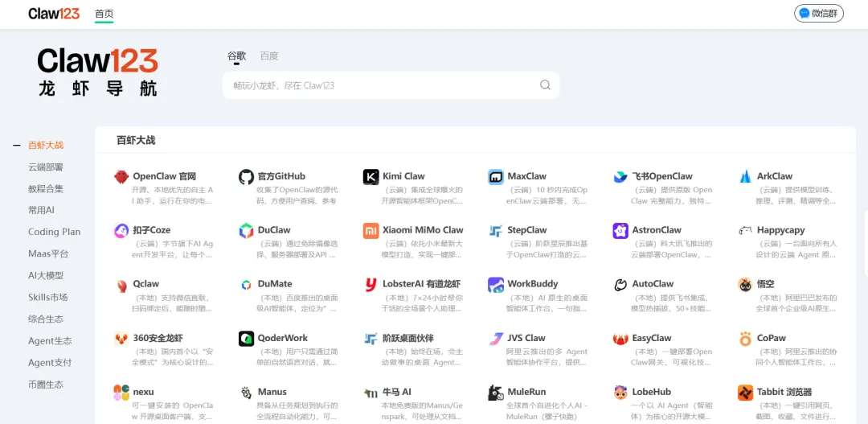
Task: Click the right-edge side panel handle
Action: [866, 244]
